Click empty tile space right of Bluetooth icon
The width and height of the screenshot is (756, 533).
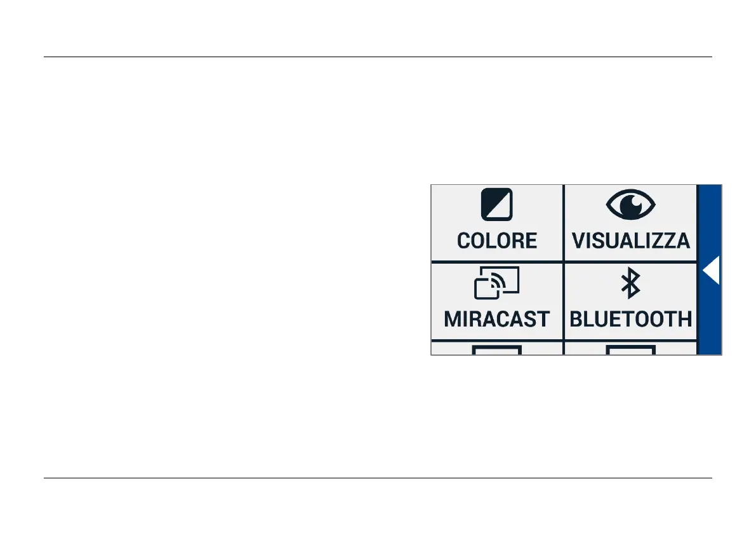coord(670,284)
